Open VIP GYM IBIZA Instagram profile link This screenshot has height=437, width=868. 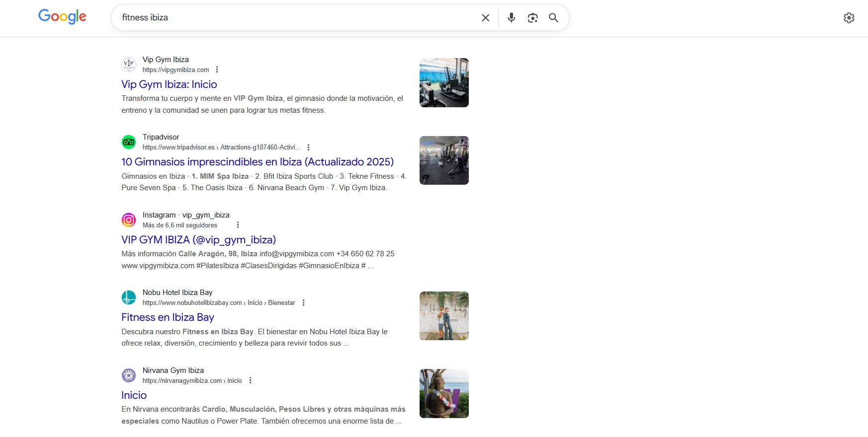tap(198, 240)
